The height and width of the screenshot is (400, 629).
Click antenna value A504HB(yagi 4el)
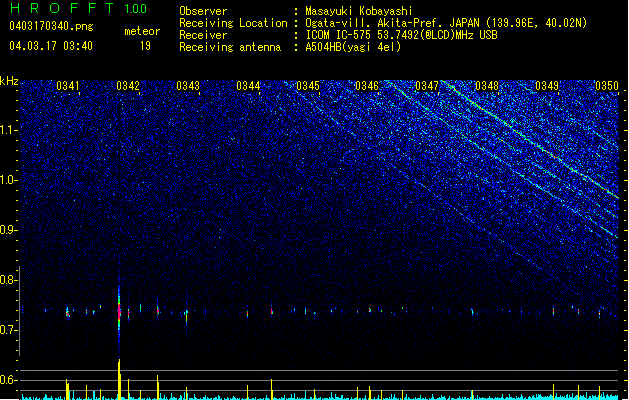point(353,47)
